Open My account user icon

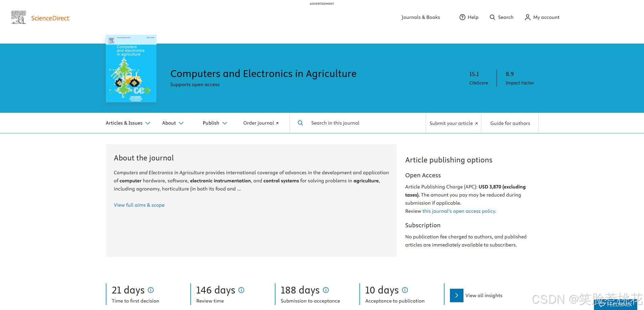point(527,17)
